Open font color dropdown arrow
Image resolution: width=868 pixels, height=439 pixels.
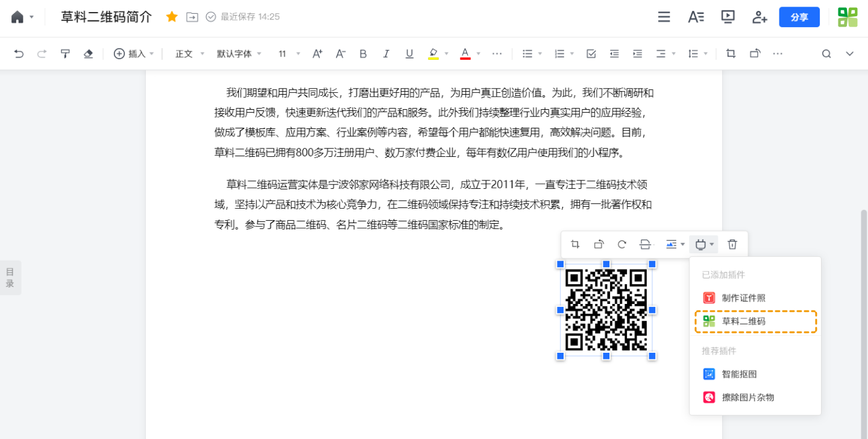tap(479, 54)
